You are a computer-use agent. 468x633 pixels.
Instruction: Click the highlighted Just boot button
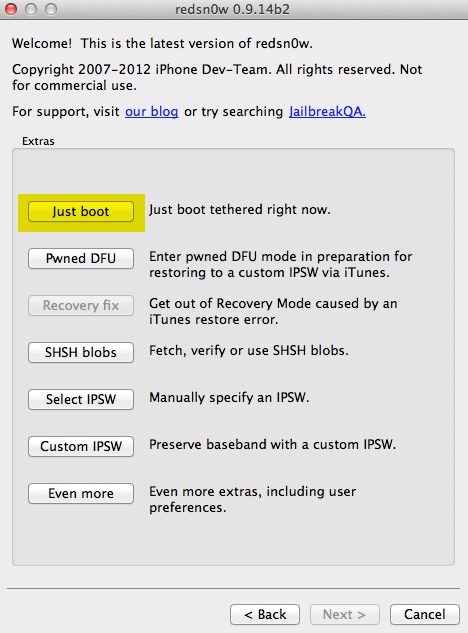[x=81, y=212]
